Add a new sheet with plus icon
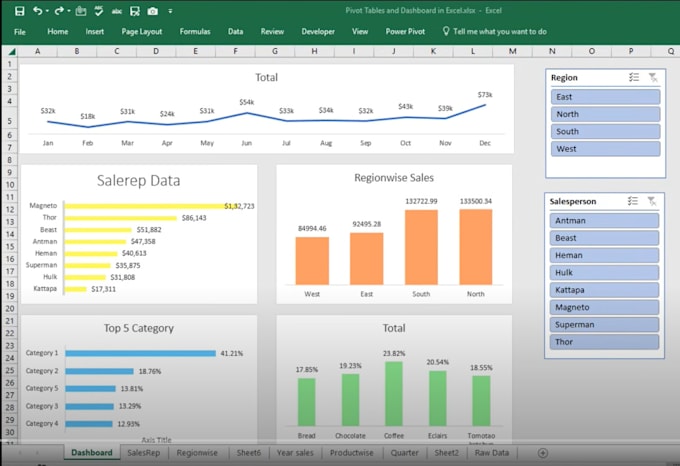The width and height of the screenshot is (680, 466). tap(543, 453)
